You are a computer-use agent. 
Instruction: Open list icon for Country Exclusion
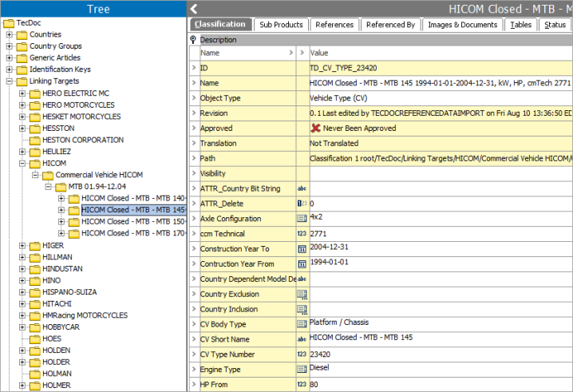click(302, 295)
